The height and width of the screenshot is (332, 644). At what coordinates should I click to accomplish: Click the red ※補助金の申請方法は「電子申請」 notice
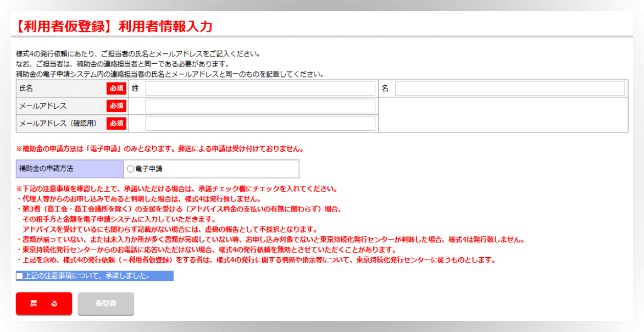pos(159,149)
